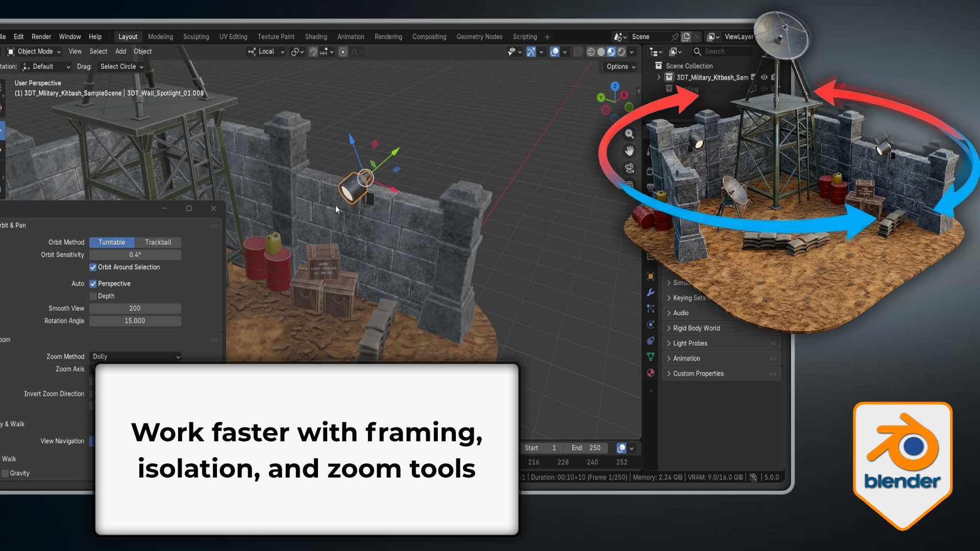Open the Help menu
Screen dimensions: 980x551
pyautogui.click(x=95, y=37)
